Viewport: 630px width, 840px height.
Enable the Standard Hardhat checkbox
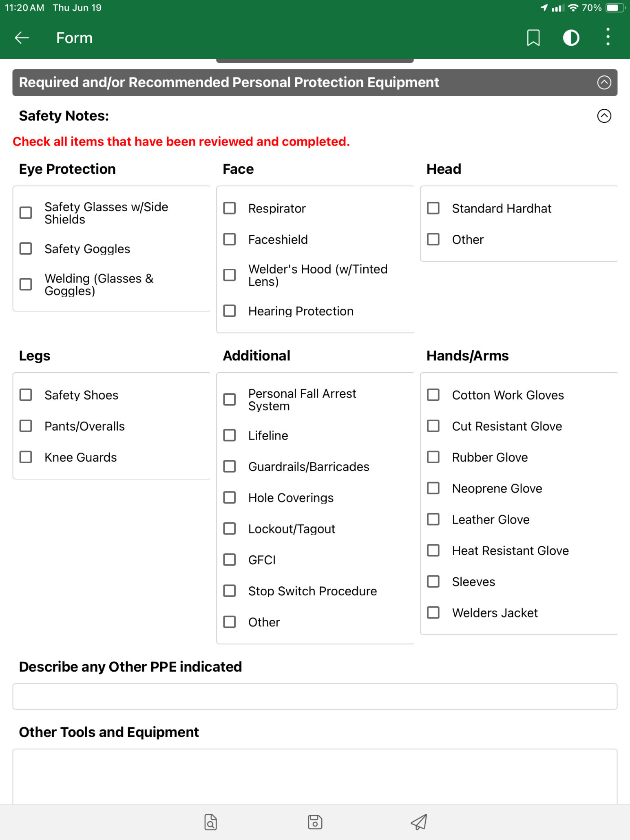(433, 208)
